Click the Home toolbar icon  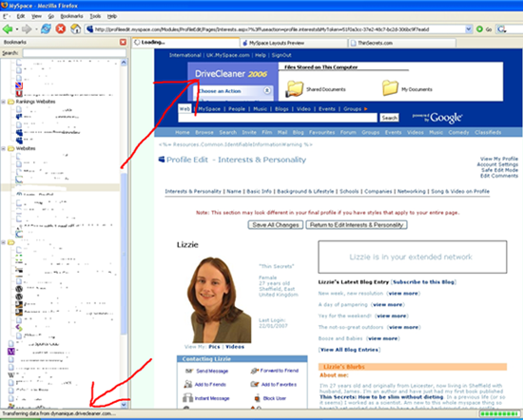tap(76, 29)
